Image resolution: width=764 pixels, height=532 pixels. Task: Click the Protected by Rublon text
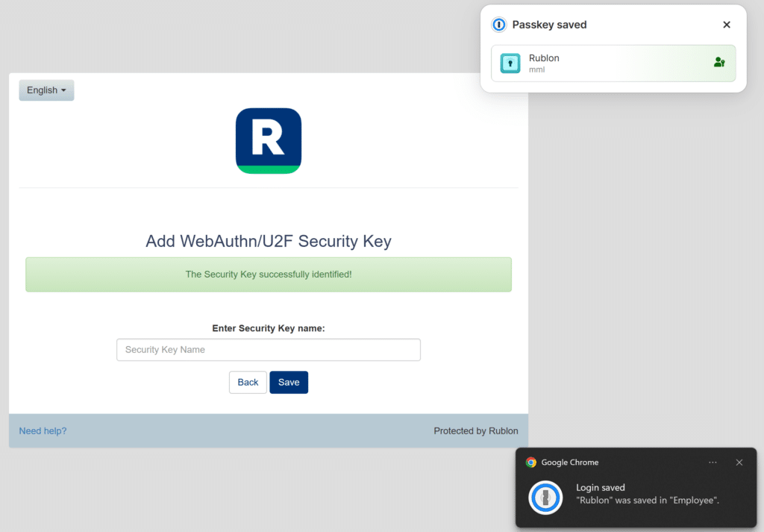coord(475,431)
